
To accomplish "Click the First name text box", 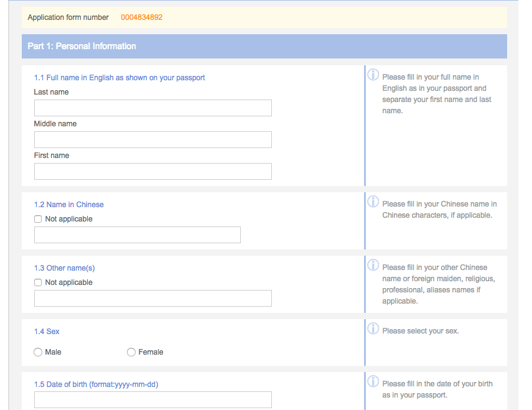I will [152, 172].
